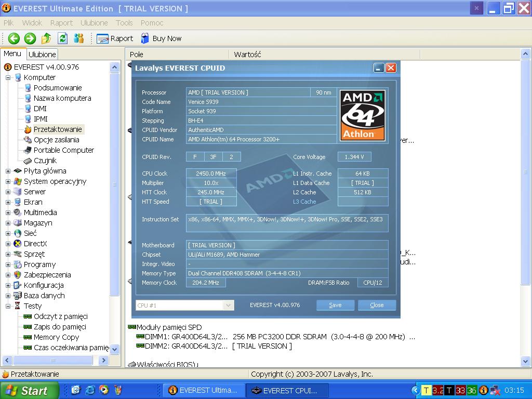The image size is (532, 399).
Task: Expand the Ekran node
Action: pyautogui.click(x=8, y=202)
